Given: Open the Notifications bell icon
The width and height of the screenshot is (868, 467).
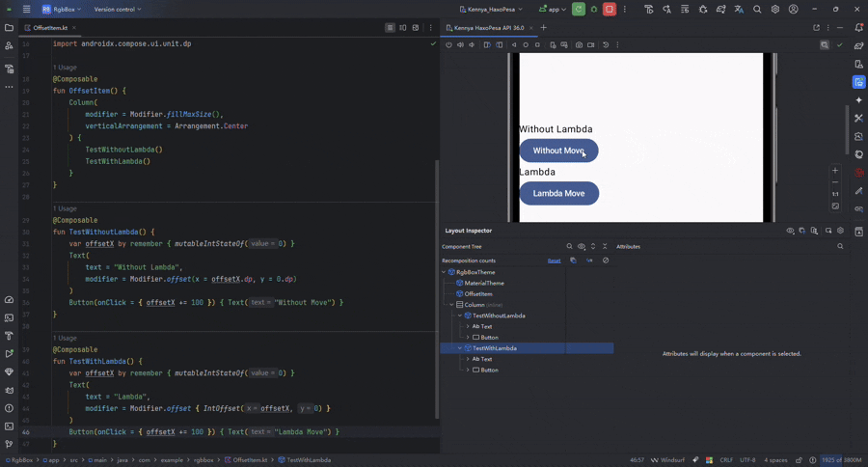Looking at the screenshot, I should pyautogui.click(x=858, y=28).
